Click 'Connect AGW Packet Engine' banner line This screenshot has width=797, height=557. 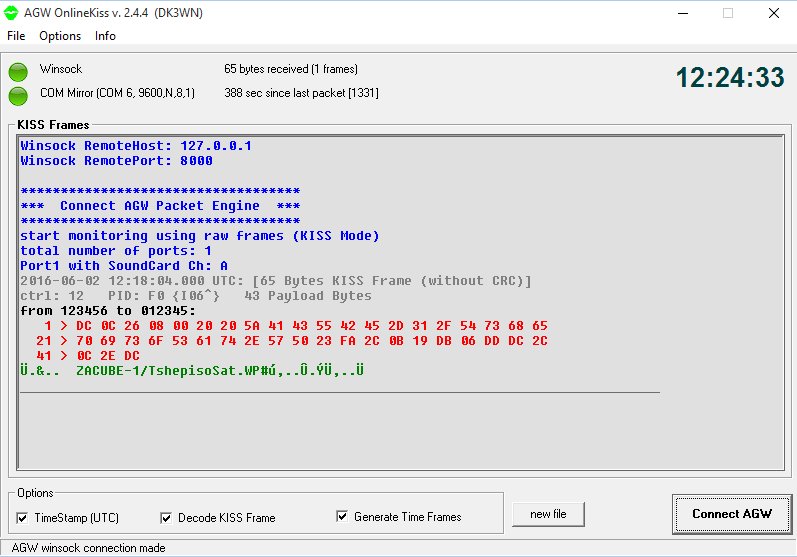pos(160,206)
